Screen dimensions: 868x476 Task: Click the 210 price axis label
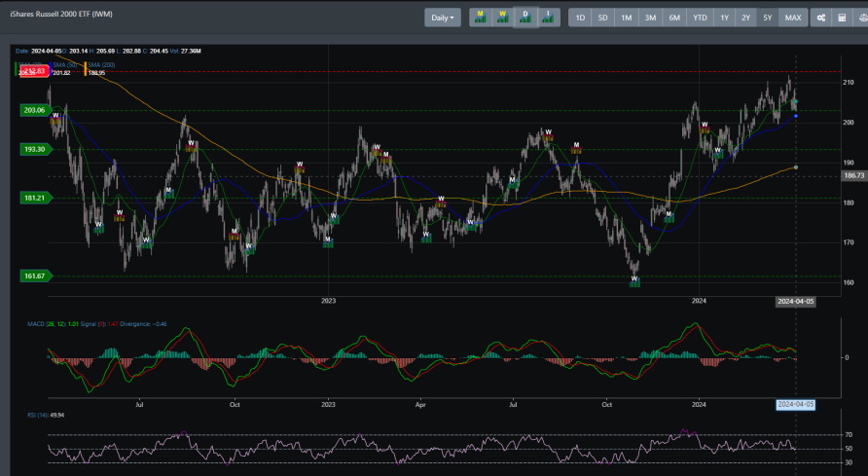pyautogui.click(x=849, y=83)
